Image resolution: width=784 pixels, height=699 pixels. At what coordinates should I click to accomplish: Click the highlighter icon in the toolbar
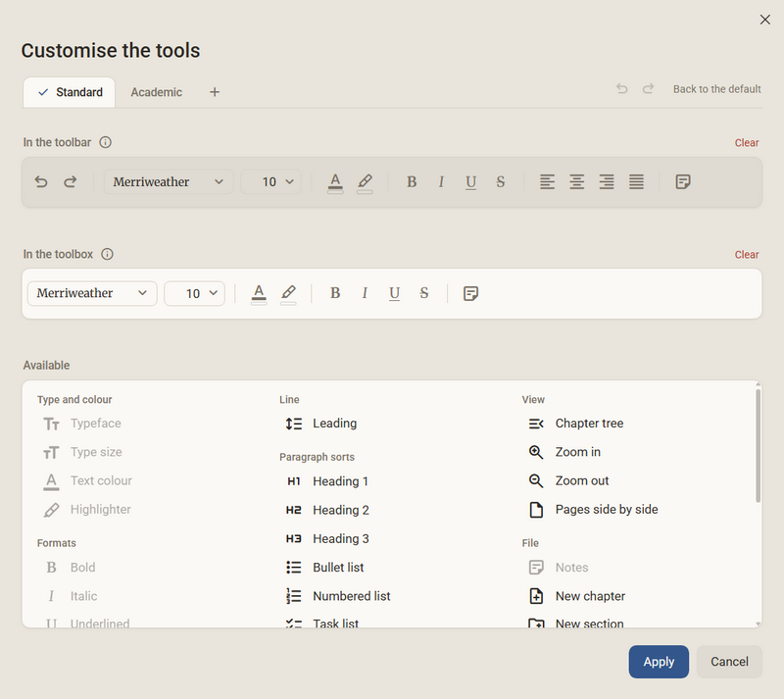pos(365,182)
